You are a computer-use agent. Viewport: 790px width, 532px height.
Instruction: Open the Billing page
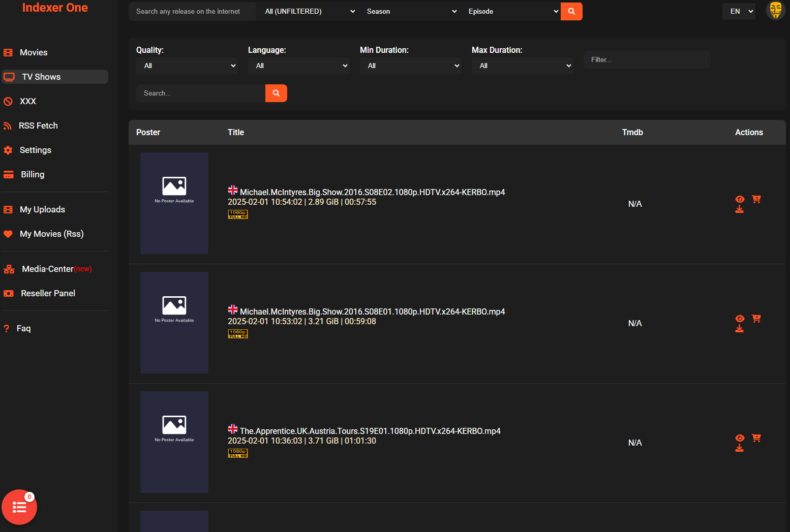pos(55,174)
